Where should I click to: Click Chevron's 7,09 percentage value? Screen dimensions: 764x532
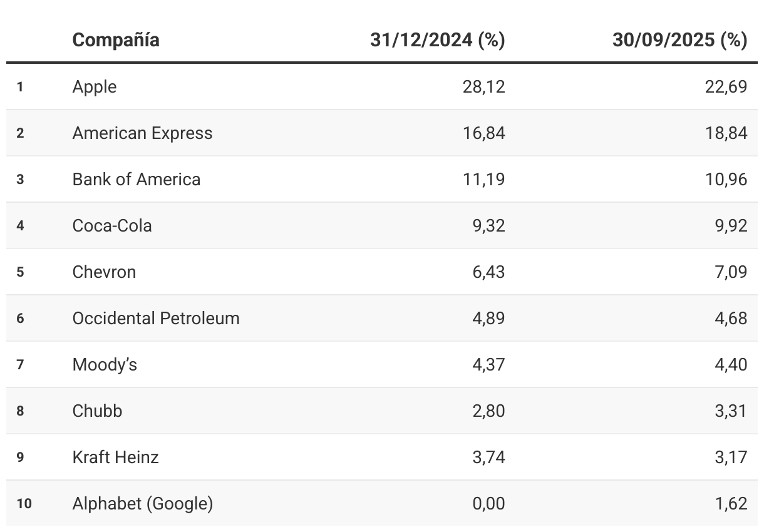pyautogui.click(x=731, y=272)
